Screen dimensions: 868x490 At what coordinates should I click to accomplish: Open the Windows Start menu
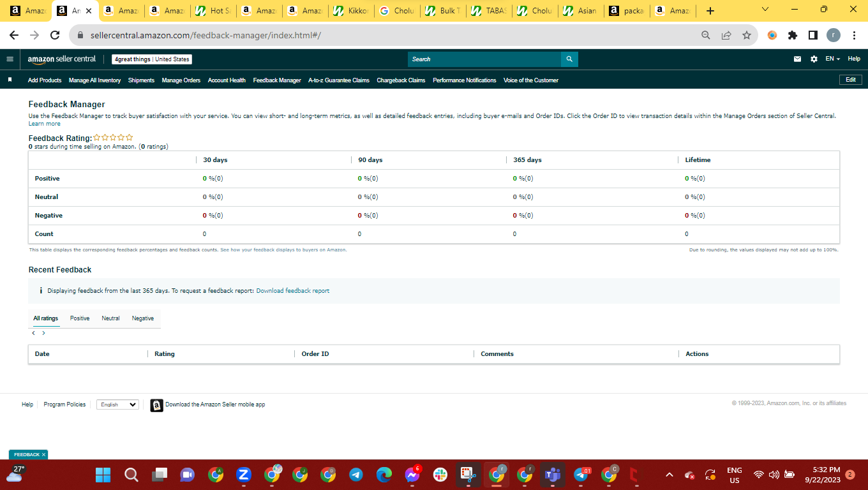point(103,475)
